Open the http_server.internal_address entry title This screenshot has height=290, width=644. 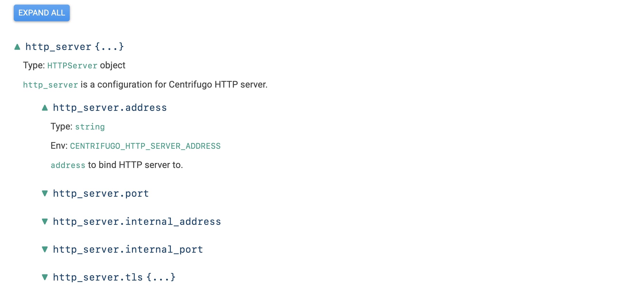pos(137,222)
